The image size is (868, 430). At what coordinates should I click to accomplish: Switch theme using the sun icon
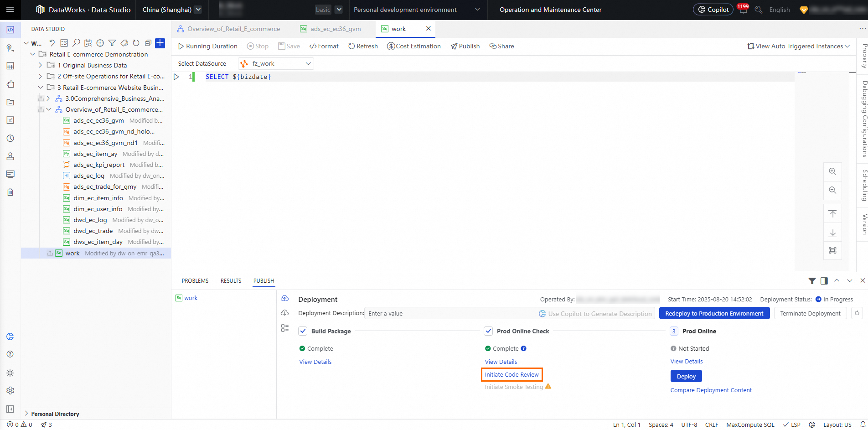(10, 373)
